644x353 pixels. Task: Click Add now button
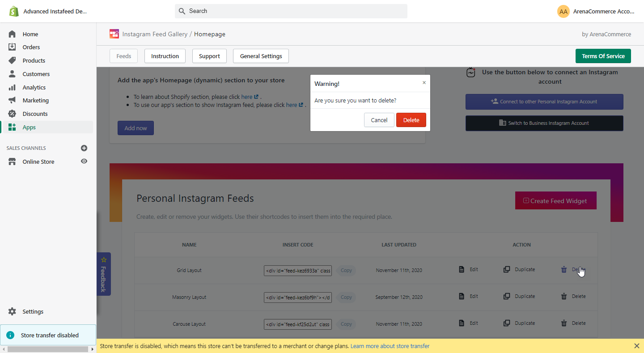(136, 128)
